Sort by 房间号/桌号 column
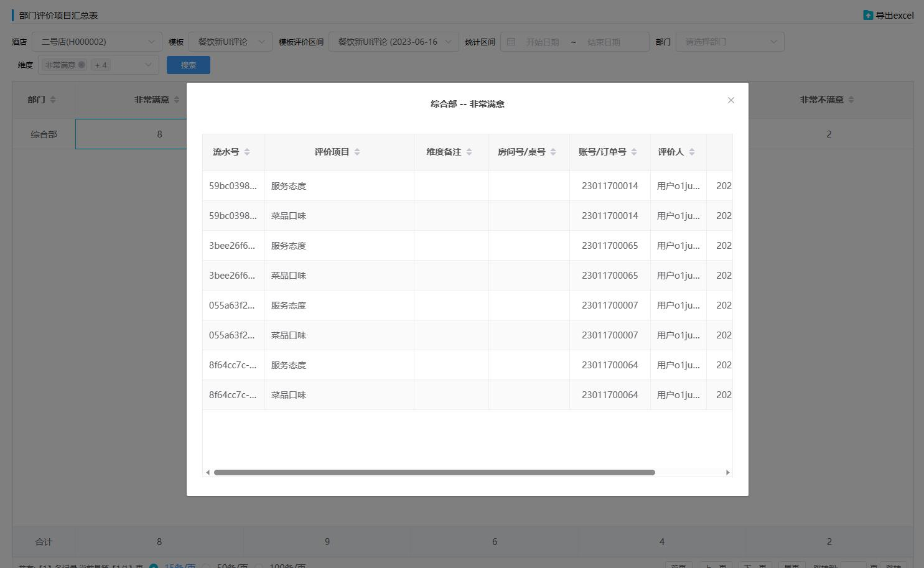Image resolution: width=924 pixels, height=568 pixels. 553,152
